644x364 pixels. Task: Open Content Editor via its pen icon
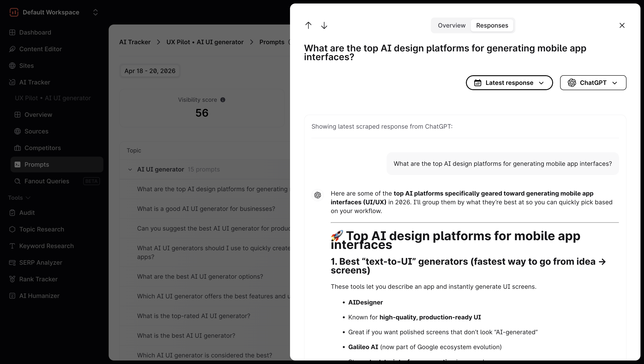click(12, 49)
